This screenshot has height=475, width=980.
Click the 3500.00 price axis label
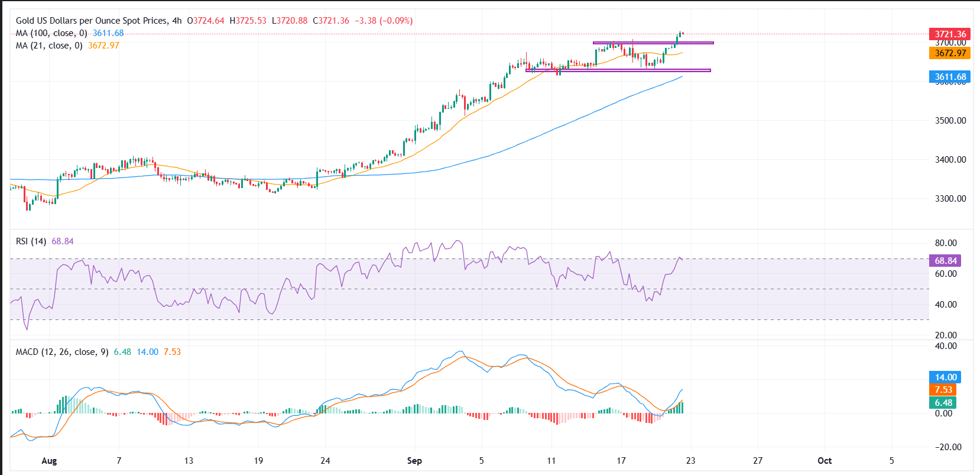[x=950, y=121]
